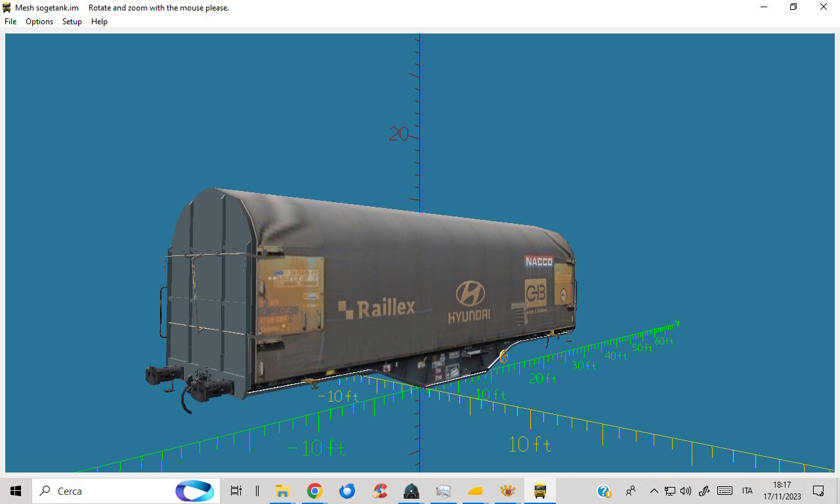Open the Setup menu
Screen dimensions: 840x504
pyautogui.click(x=72, y=22)
